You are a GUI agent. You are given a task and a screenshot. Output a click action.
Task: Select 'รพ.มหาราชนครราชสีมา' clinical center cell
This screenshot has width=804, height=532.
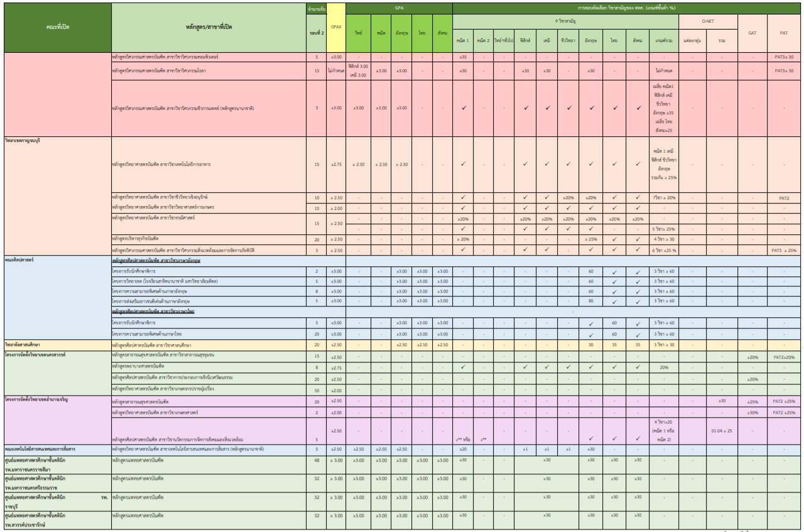pyautogui.click(x=57, y=465)
